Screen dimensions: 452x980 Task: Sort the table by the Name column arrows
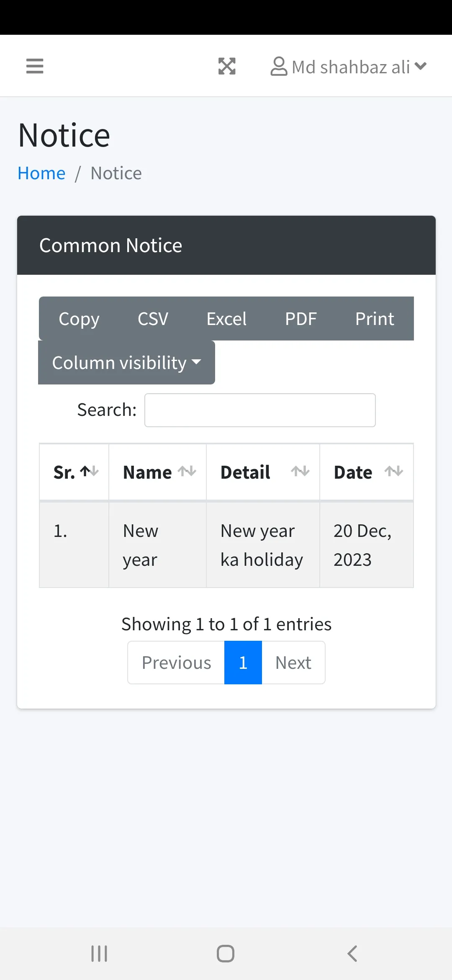click(187, 472)
